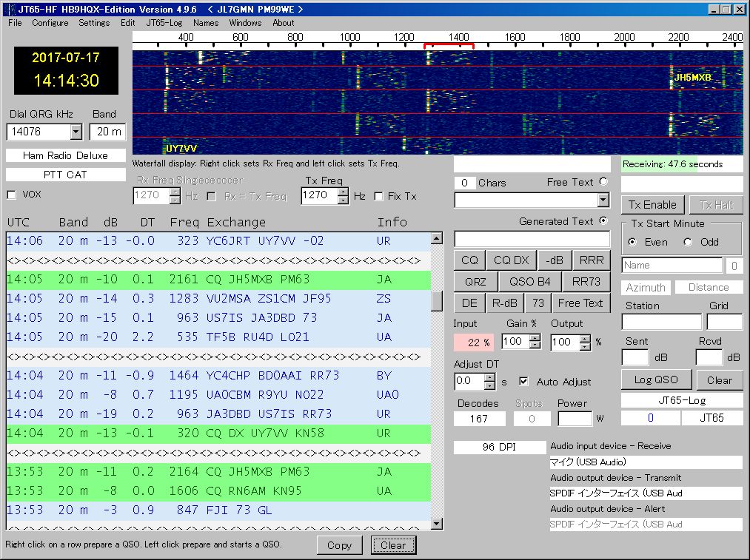Open the Settings menu
Viewport: 750px width, 560px height.
[x=94, y=22]
